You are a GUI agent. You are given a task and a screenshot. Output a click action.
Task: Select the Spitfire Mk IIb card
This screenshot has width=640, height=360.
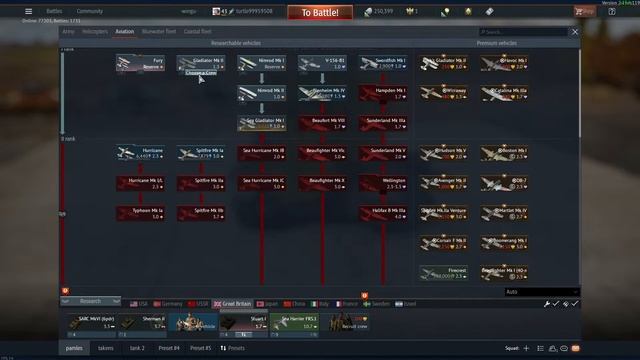tap(201, 213)
